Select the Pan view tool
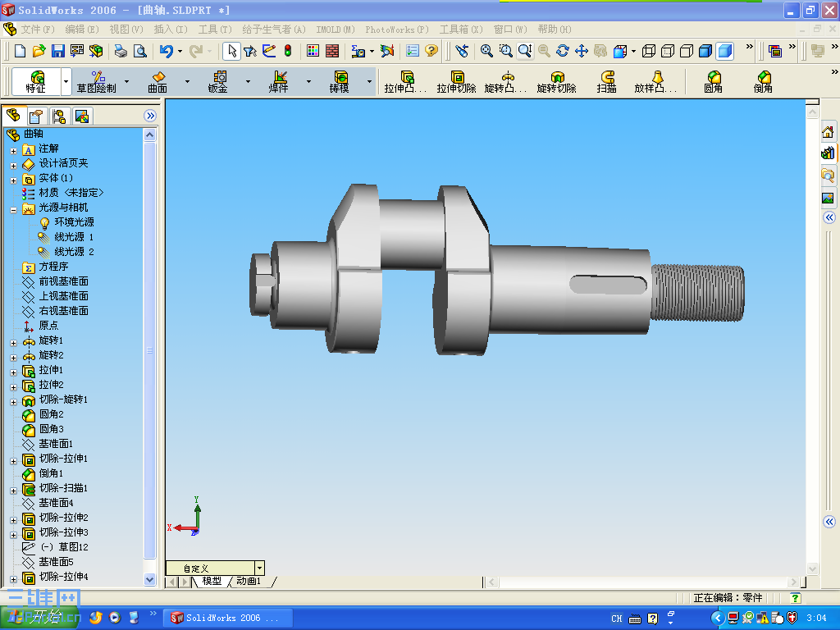 pyautogui.click(x=582, y=51)
